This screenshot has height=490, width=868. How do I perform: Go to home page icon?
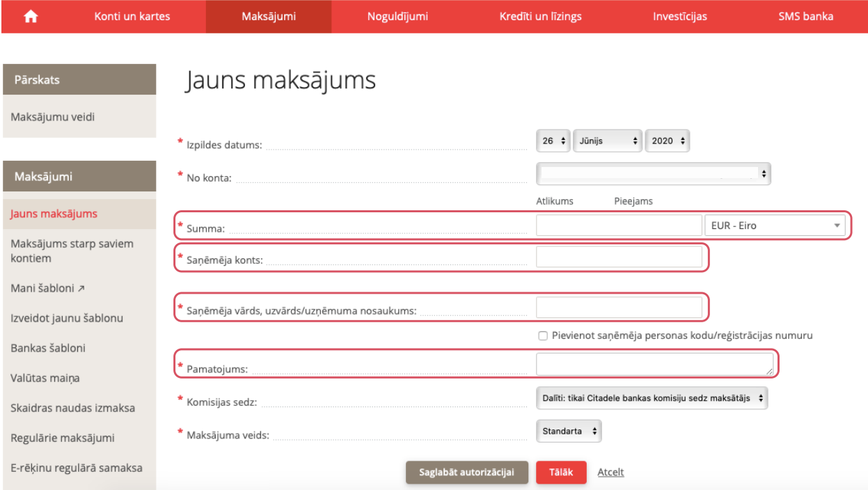coord(31,17)
